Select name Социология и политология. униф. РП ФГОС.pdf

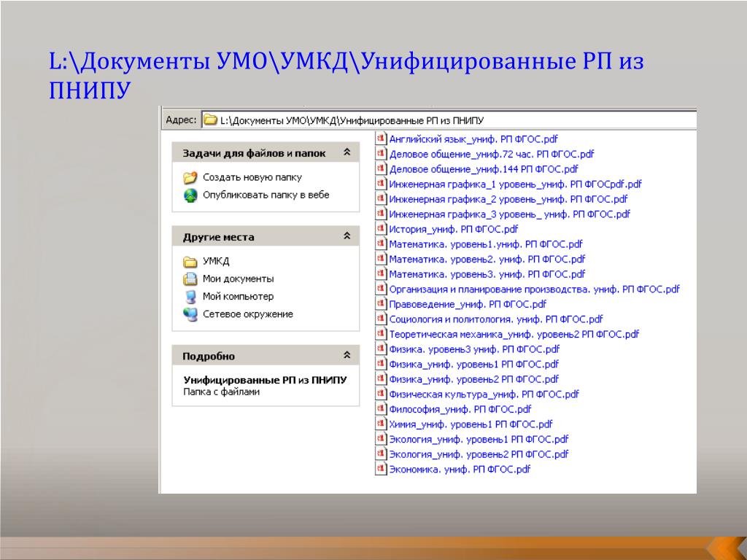click(x=495, y=319)
